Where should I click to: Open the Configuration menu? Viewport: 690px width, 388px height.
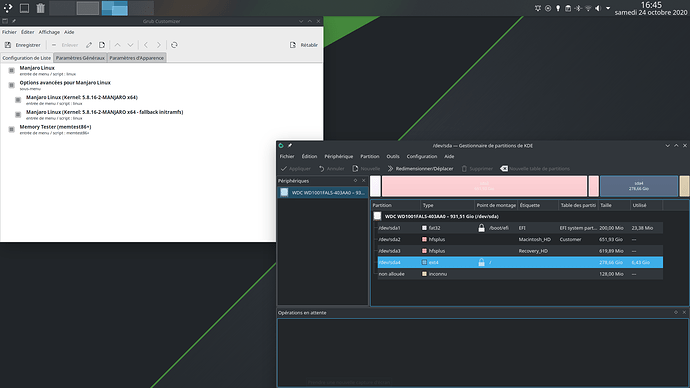tap(422, 156)
